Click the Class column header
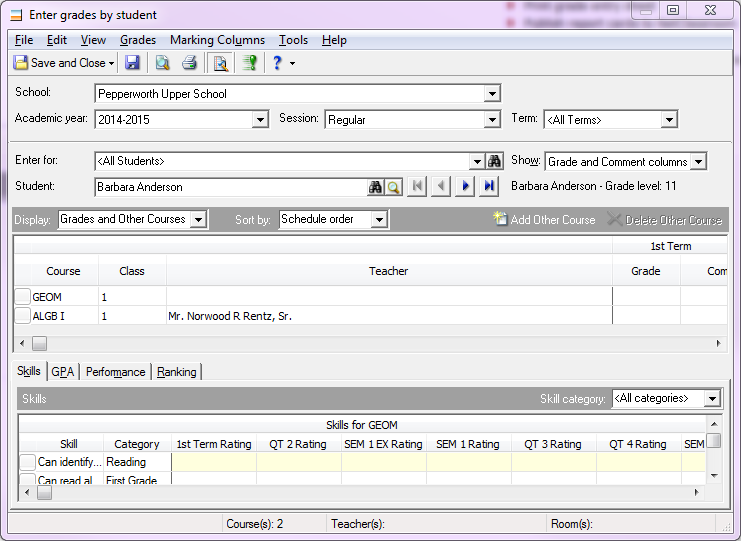741x541 pixels. coord(132,271)
